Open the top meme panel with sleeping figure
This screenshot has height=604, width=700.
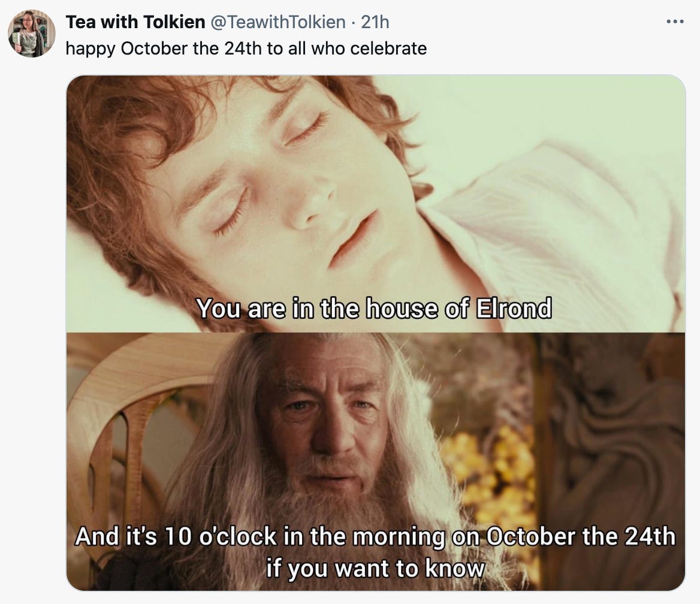375,204
